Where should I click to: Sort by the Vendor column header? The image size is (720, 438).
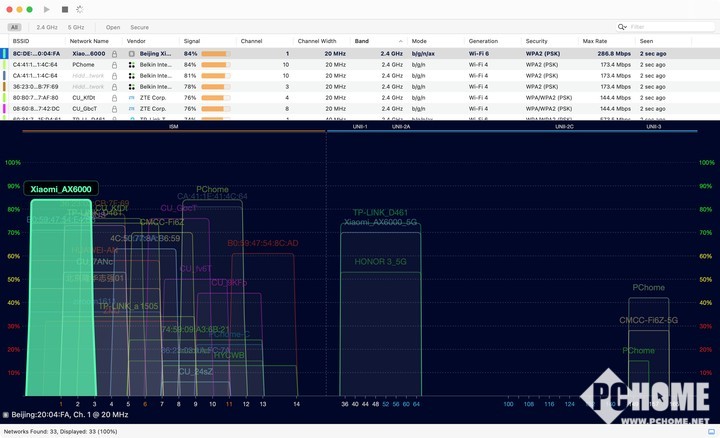pyautogui.click(x=136, y=41)
